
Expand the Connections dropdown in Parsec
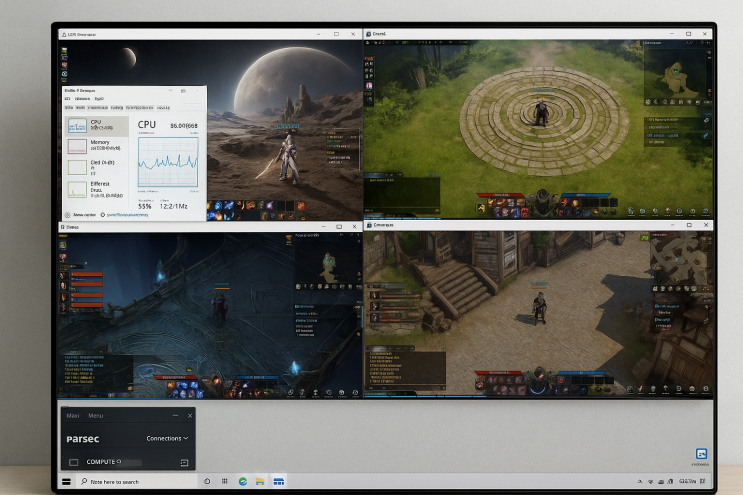167,438
